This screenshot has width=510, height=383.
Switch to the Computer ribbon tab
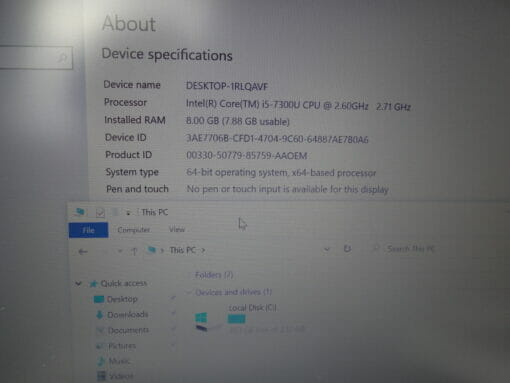click(134, 230)
